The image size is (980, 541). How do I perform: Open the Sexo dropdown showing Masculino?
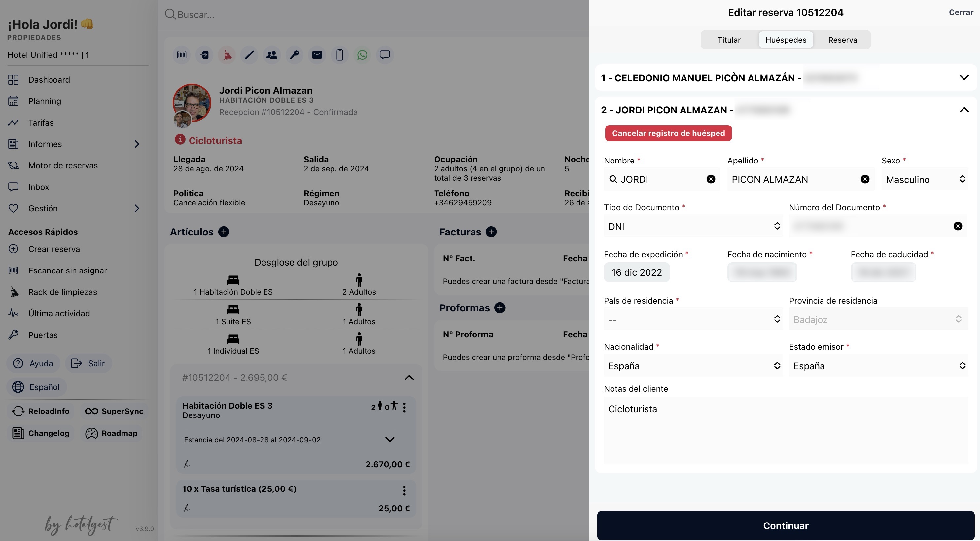pos(925,179)
